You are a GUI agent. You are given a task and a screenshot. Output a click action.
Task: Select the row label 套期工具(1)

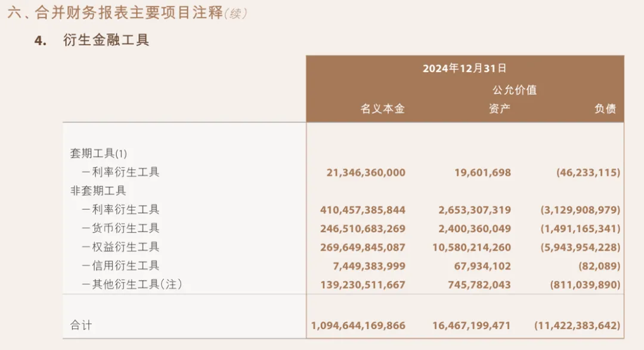[98, 154]
